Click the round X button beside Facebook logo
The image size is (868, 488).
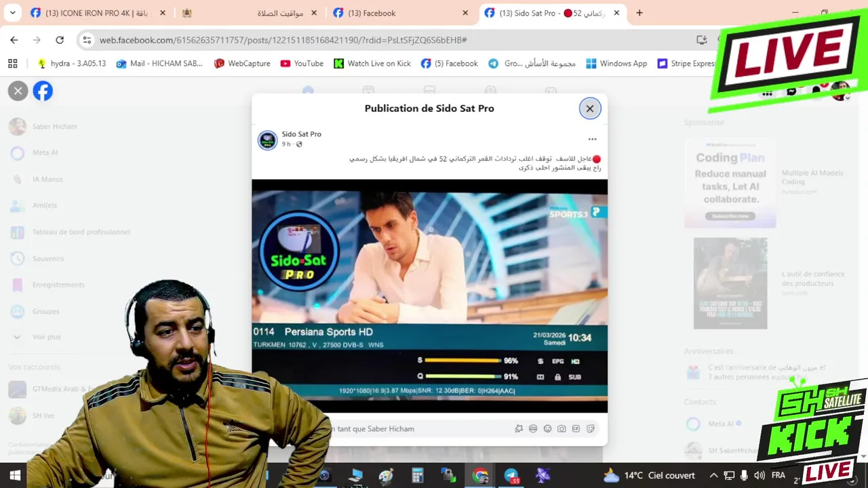(x=18, y=91)
